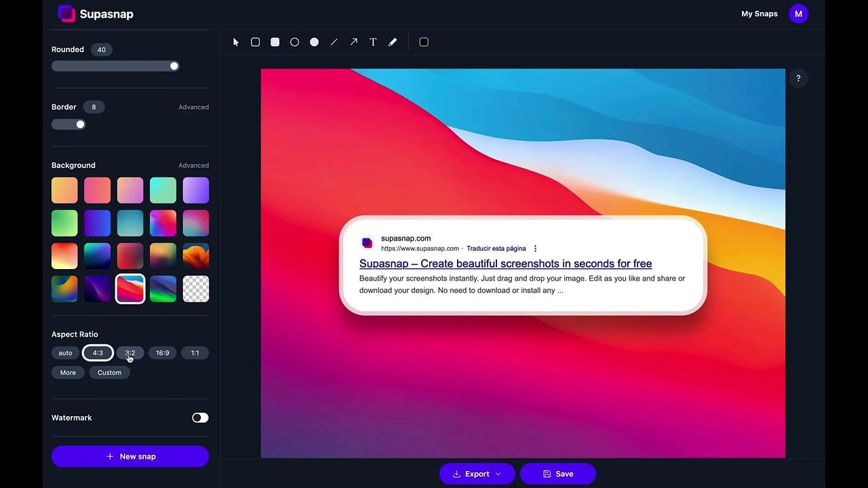Select the arrow drawing tool
This screenshot has height=488, width=868.
tap(353, 42)
